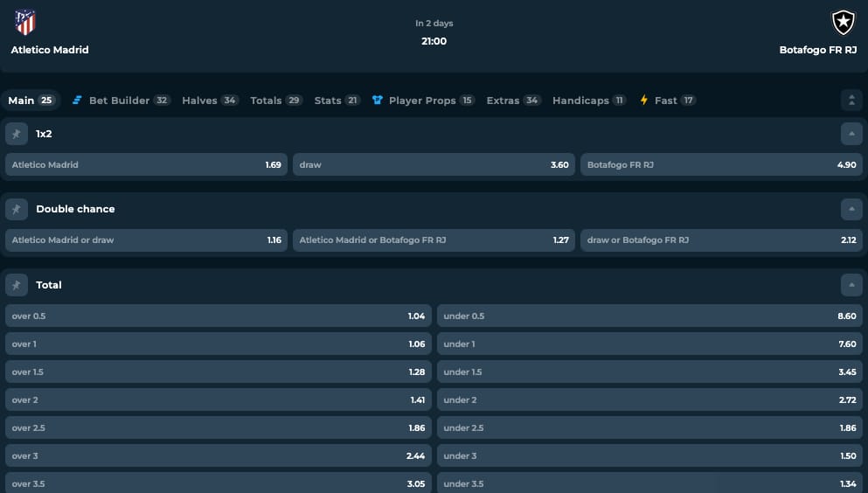This screenshot has width=868, height=493.
Task: Collapse all markets with tab bar arrows
Action: click(x=851, y=101)
